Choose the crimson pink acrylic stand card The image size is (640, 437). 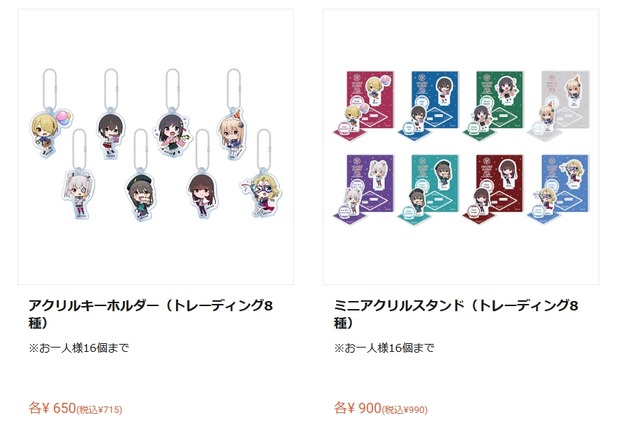pos(364,105)
